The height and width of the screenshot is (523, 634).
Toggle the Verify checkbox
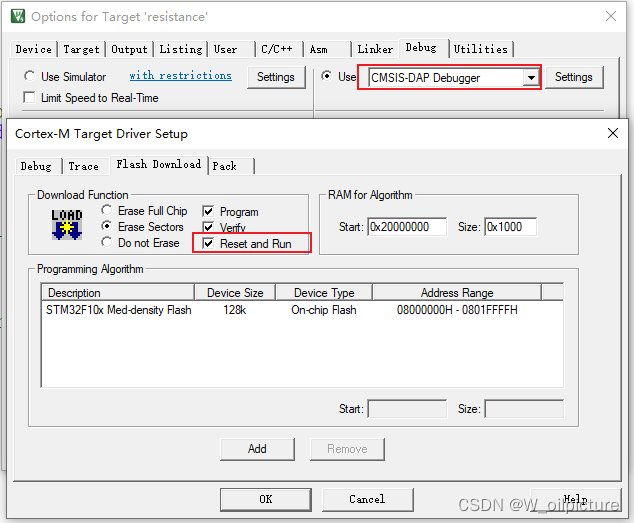(x=208, y=227)
